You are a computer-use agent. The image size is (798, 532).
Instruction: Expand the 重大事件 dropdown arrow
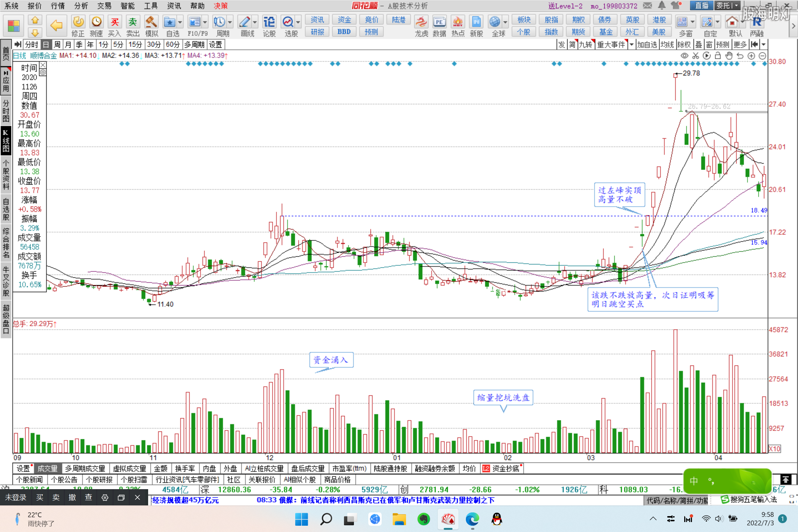631,45
